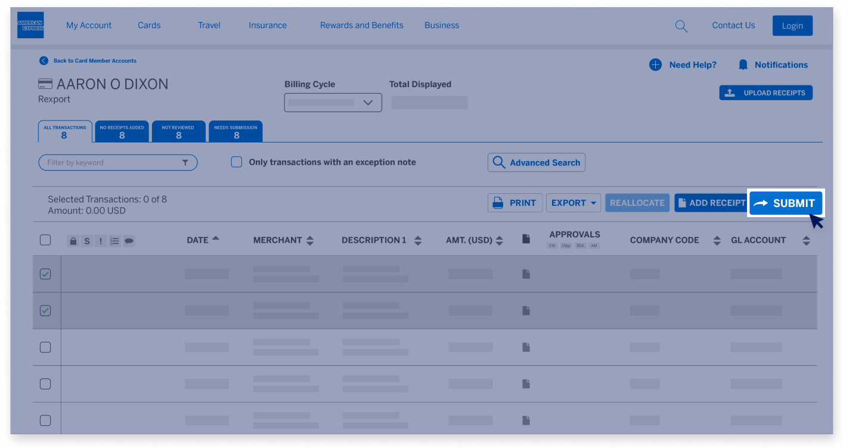Open the Billing Cycle dropdown
The image size is (868, 448).
pyautogui.click(x=333, y=103)
